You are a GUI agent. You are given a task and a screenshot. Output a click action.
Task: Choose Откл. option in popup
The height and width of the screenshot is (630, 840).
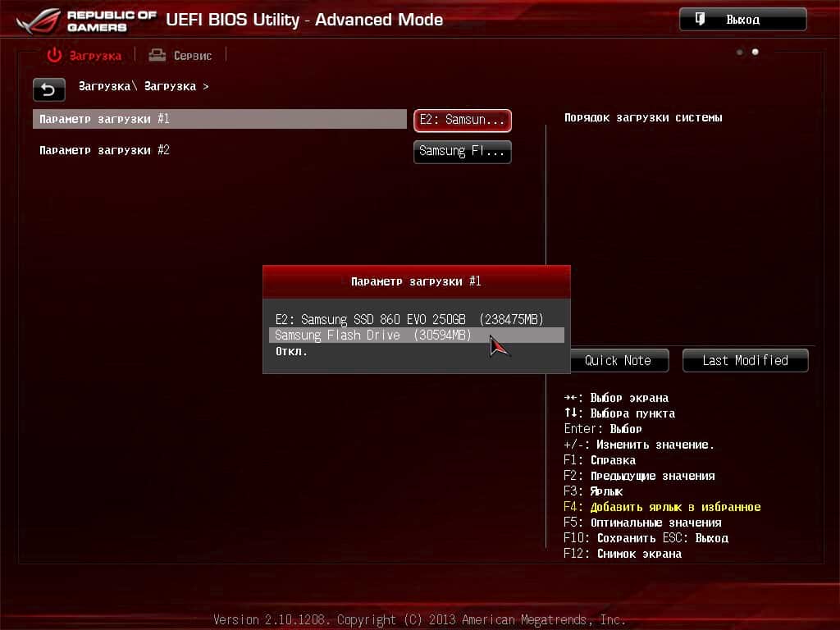(x=291, y=351)
